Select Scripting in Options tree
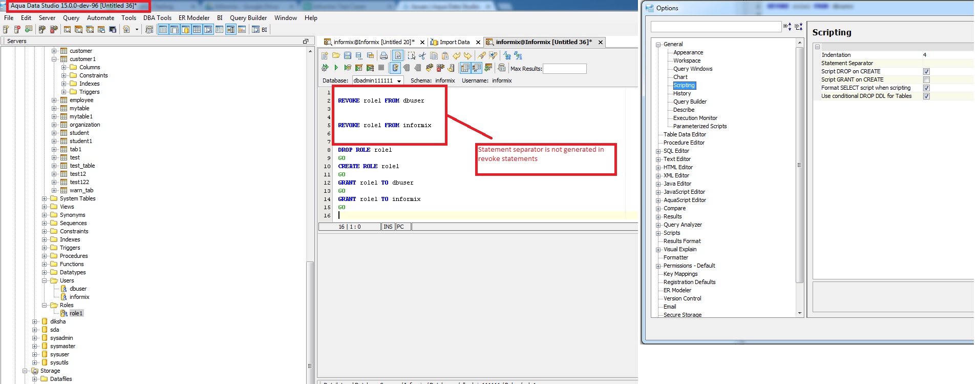 pyautogui.click(x=684, y=85)
